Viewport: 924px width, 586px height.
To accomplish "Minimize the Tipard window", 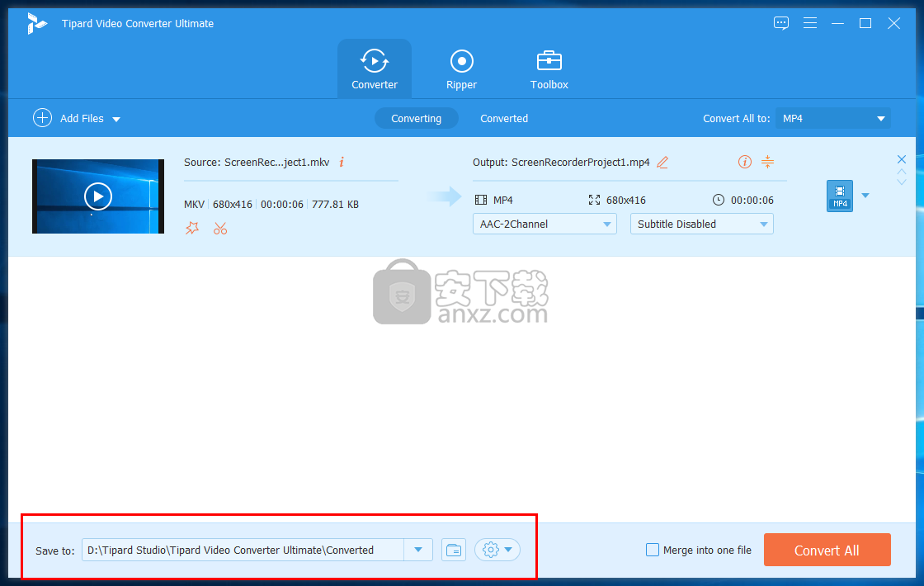I will 837,23.
